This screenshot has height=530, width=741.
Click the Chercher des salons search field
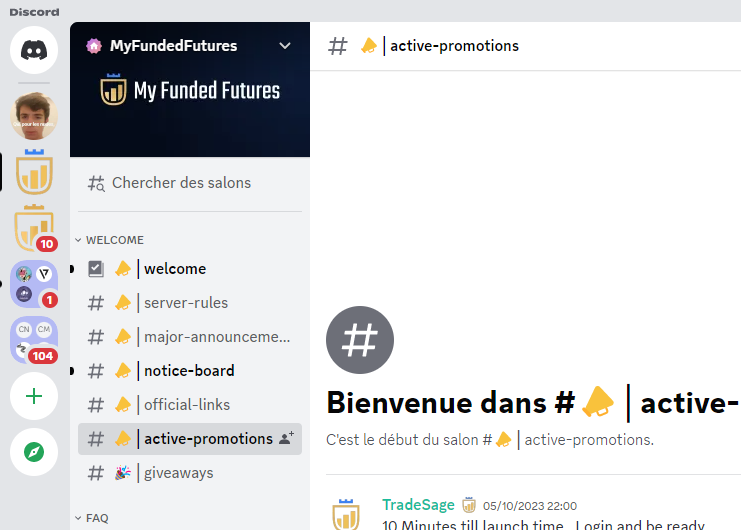(x=190, y=183)
